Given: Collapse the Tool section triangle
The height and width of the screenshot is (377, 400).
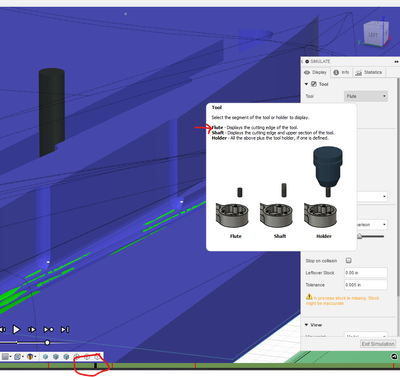Looking at the screenshot, I should (306, 84).
